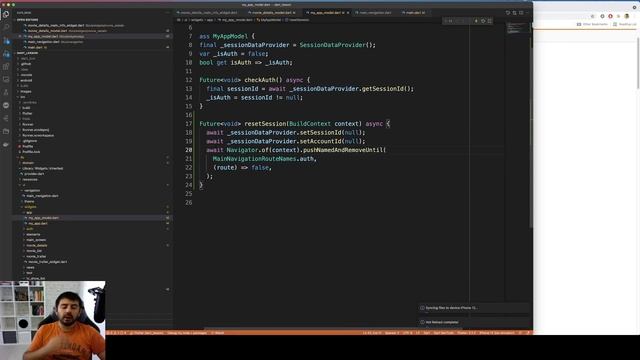Expand the android folder in the explorer
640x360 pixels.
[x=26, y=80]
